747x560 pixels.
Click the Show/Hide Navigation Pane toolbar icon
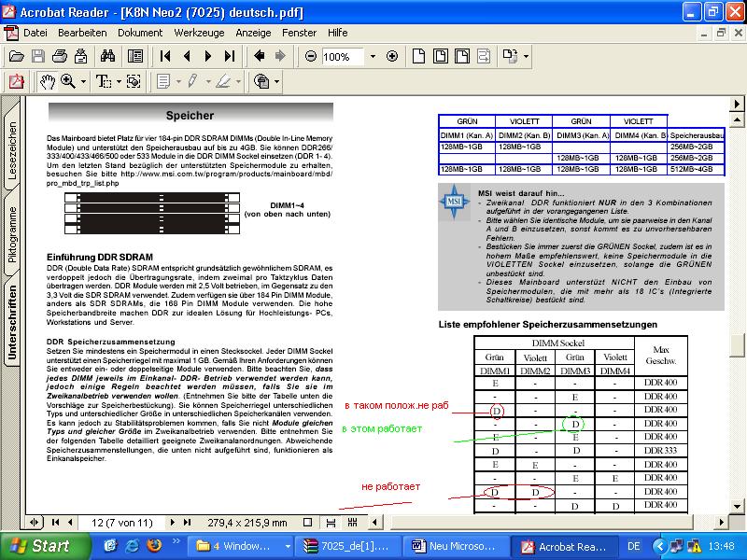pyautogui.click(x=135, y=56)
